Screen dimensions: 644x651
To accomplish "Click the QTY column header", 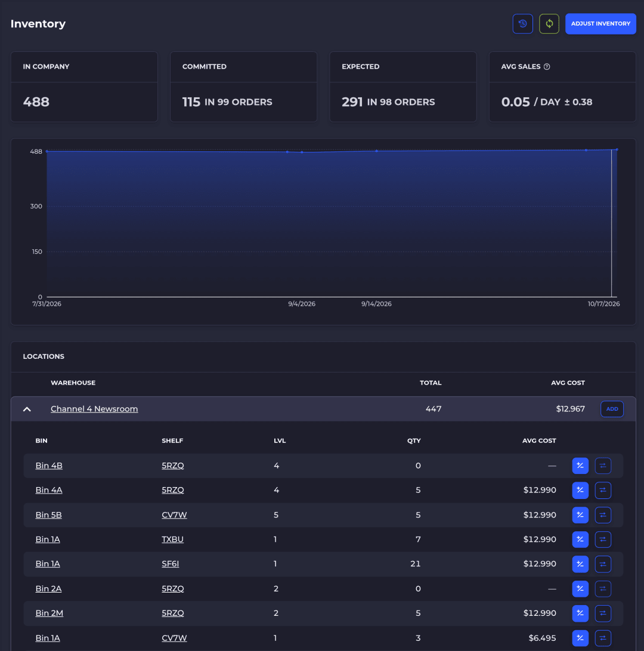I will click(414, 441).
